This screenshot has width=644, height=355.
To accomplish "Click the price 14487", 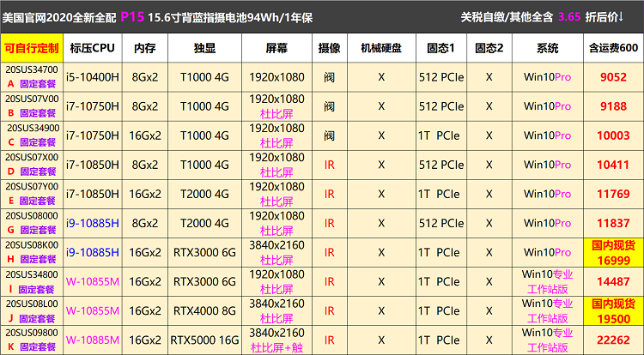I will coord(614,281).
